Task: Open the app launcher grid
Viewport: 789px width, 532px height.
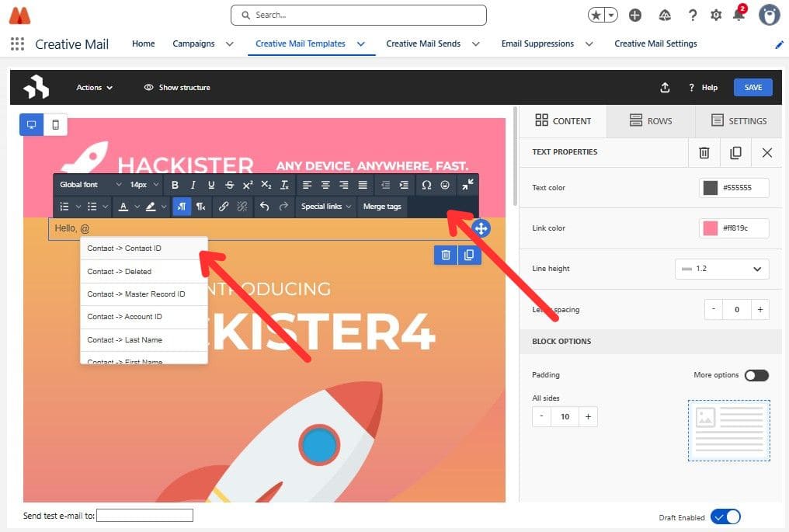Action: pyautogui.click(x=17, y=43)
